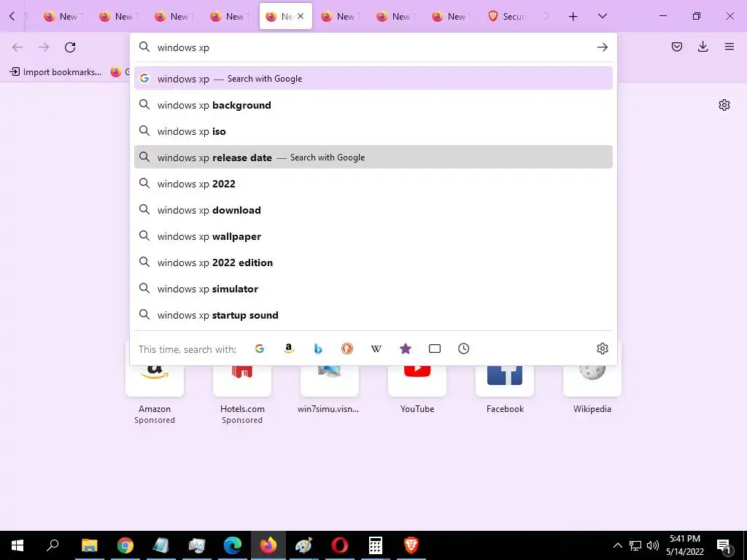
Task: Search open tabs using the tab icon
Action: point(435,349)
